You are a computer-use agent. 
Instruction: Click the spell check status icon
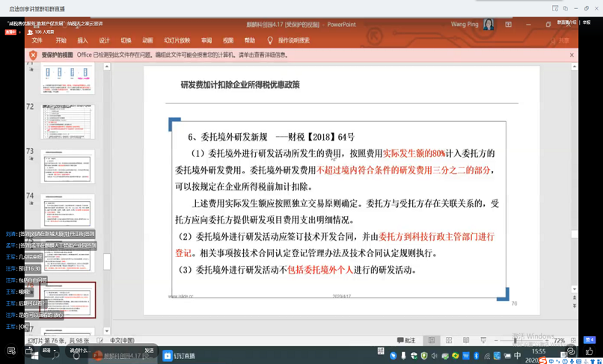[100, 341]
